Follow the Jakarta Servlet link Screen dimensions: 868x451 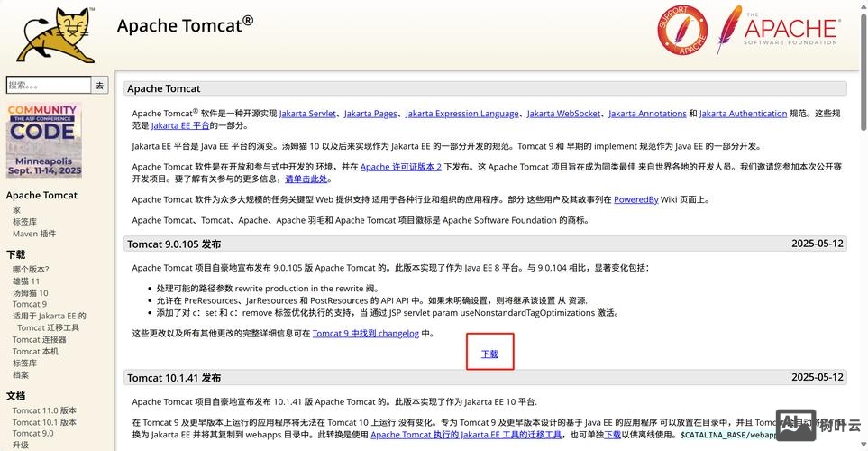[x=307, y=114]
